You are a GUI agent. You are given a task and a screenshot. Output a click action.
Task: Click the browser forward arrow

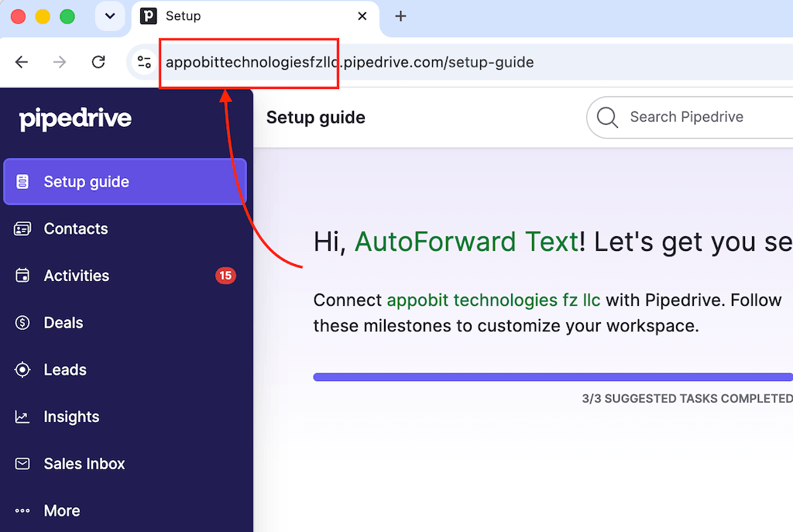[60, 62]
